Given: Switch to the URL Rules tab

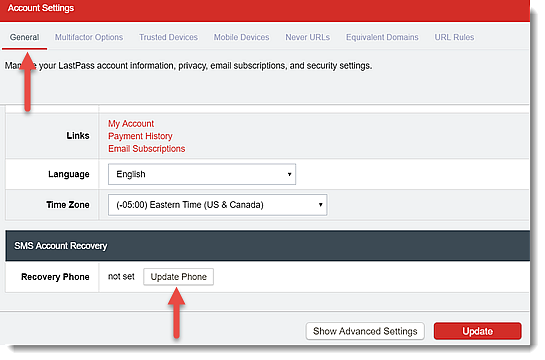Looking at the screenshot, I should 454,37.
